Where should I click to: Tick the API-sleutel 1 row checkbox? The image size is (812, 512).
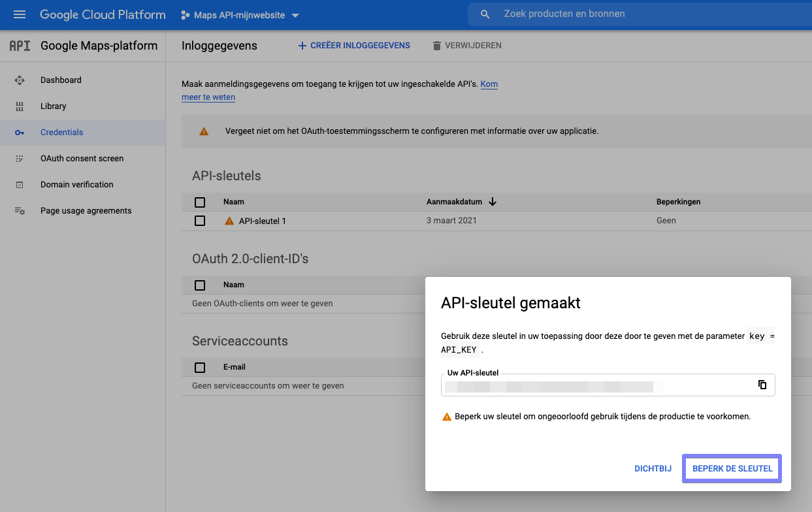tap(200, 221)
